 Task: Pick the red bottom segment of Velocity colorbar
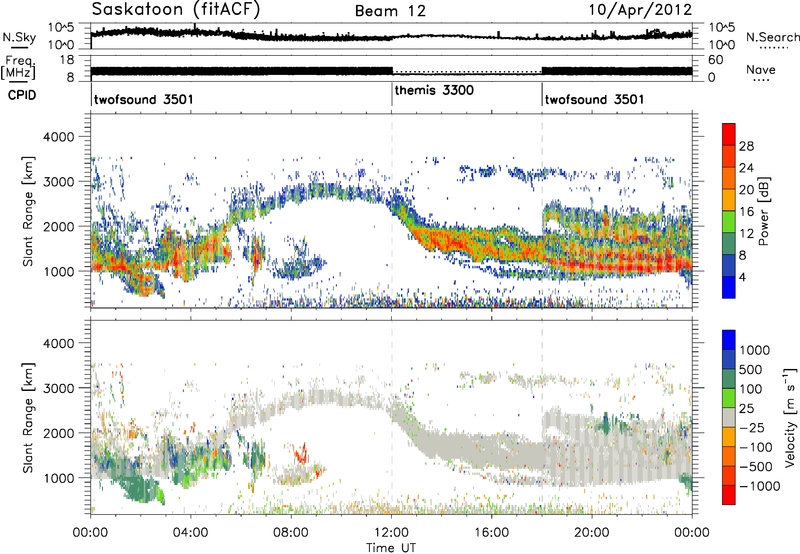[x=729, y=495]
